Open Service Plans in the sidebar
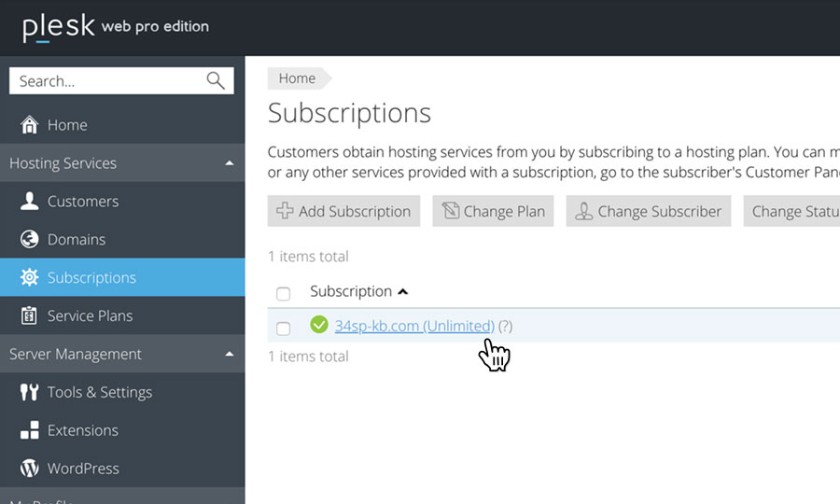The height and width of the screenshot is (504, 840). 122,315
